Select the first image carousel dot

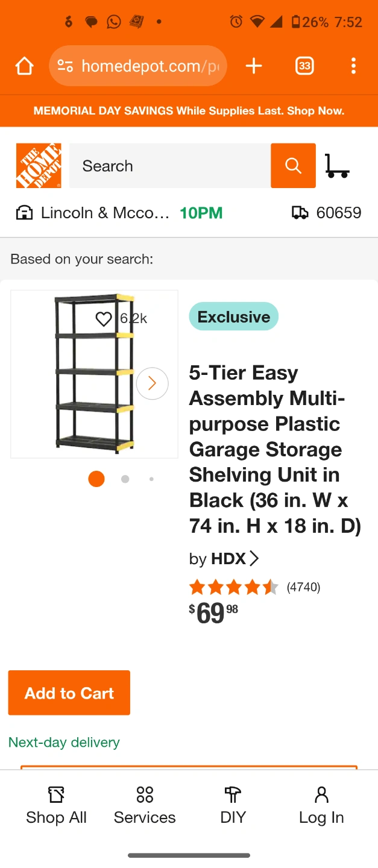(x=96, y=479)
